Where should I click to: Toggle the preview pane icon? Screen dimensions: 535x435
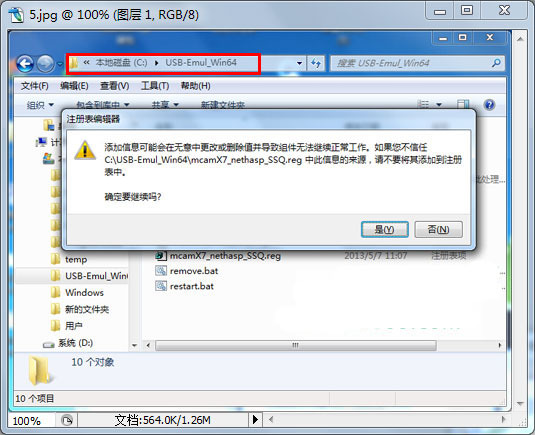463,104
